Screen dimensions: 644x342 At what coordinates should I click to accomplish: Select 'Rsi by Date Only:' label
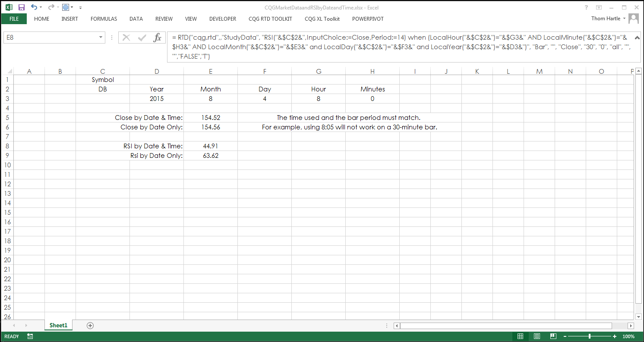pyautogui.click(x=157, y=156)
